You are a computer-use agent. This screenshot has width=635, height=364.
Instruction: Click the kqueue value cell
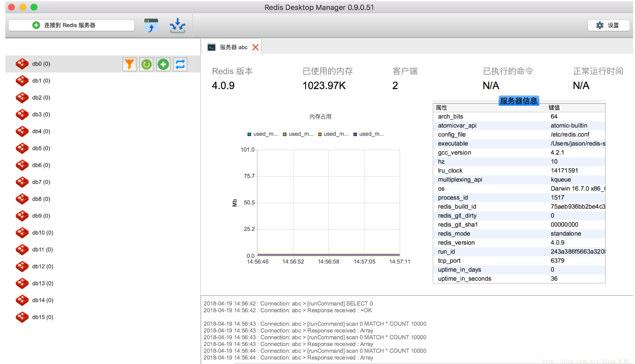pyautogui.click(x=561, y=180)
